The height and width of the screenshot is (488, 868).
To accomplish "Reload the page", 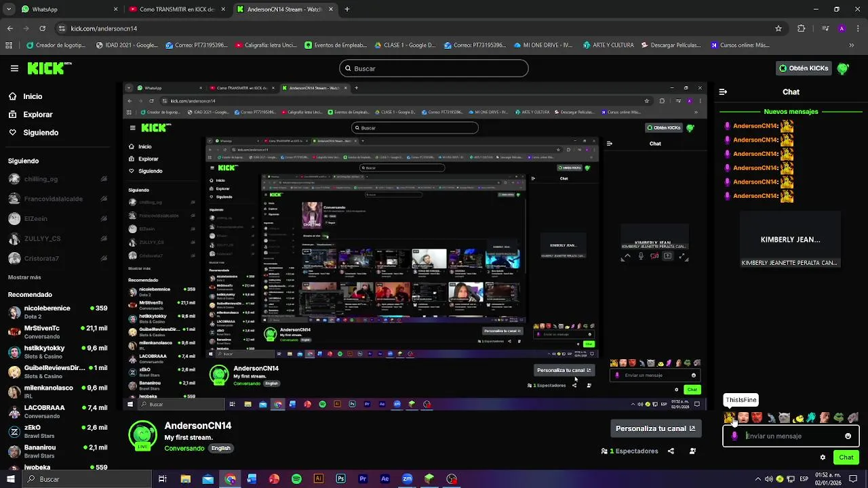I will click(43, 28).
